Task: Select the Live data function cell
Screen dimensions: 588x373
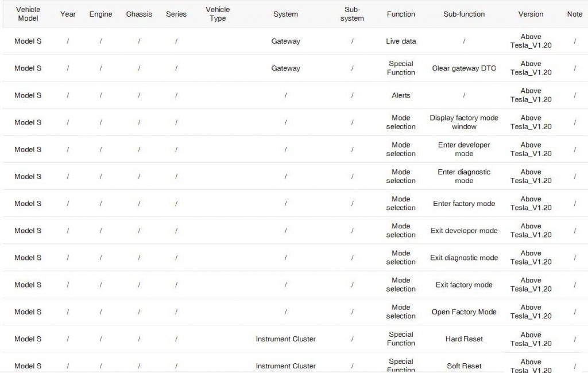Action: tap(401, 41)
